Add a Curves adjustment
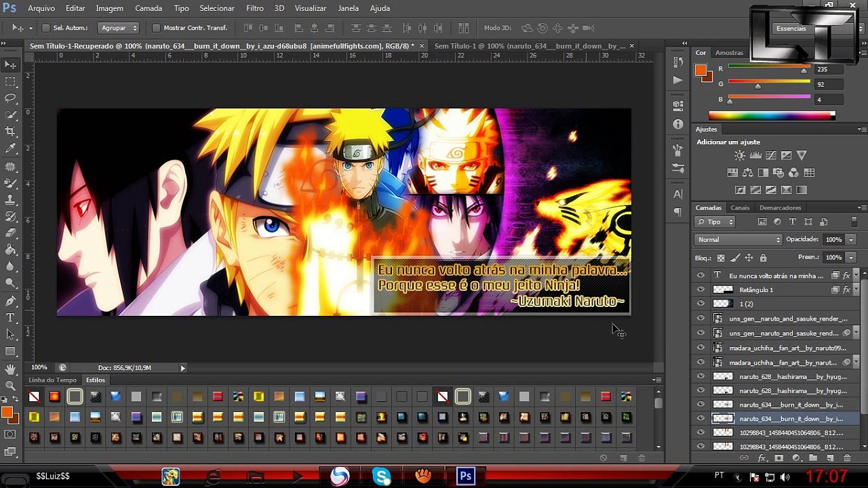The image size is (868, 488). click(771, 156)
